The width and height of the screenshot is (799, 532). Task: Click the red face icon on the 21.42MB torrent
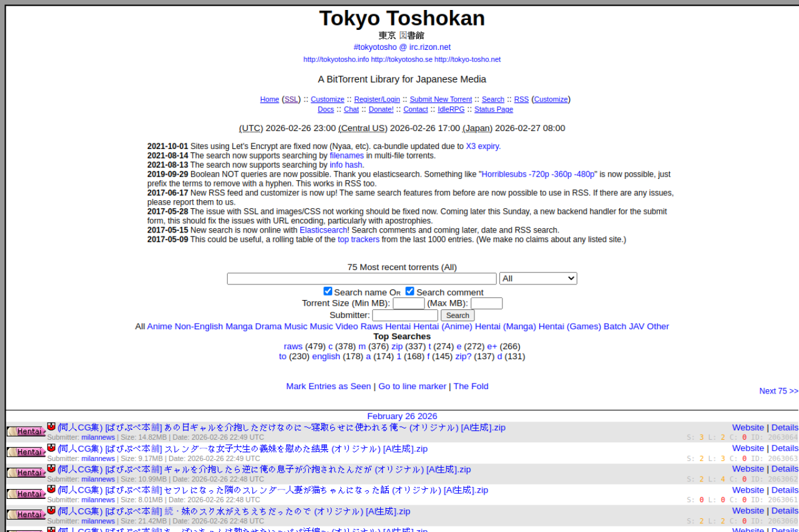[x=51, y=510]
